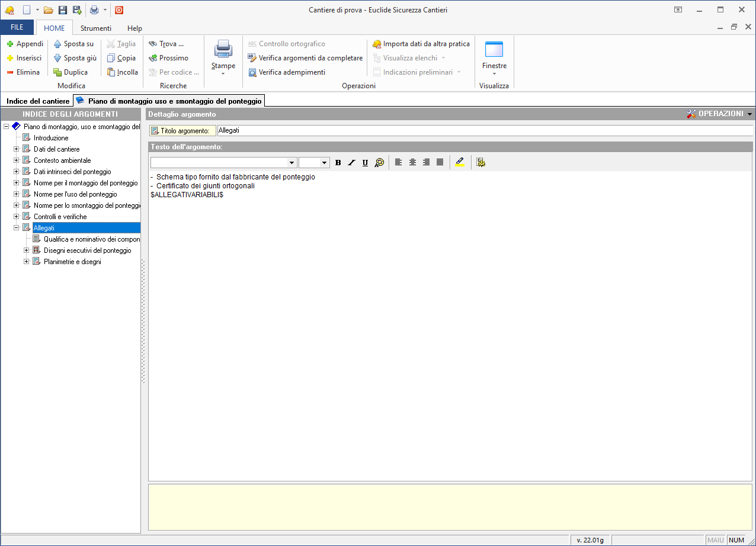Click the Open folder icon

coord(49,9)
